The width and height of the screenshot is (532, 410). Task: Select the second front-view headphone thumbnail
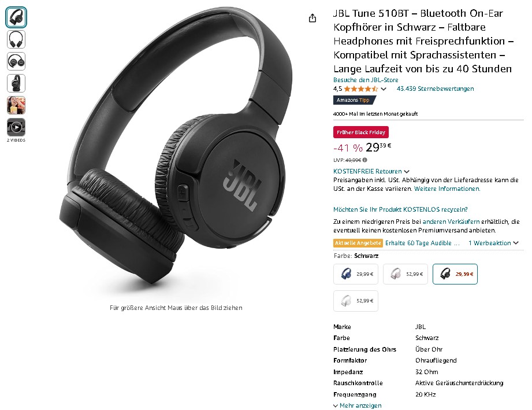tap(16, 39)
